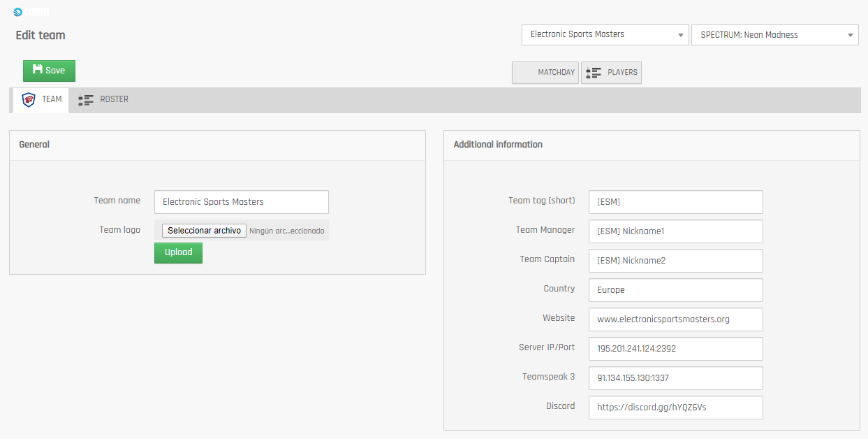The height and width of the screenshot is (439, 868).
Task: Go to the PLAYERS view
Action: 611,73
